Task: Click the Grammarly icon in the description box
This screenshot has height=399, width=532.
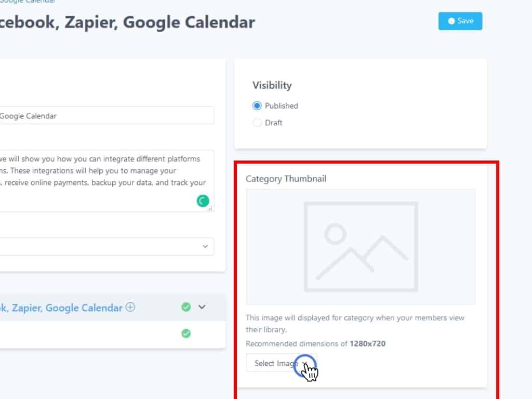Action: point(203,201)
